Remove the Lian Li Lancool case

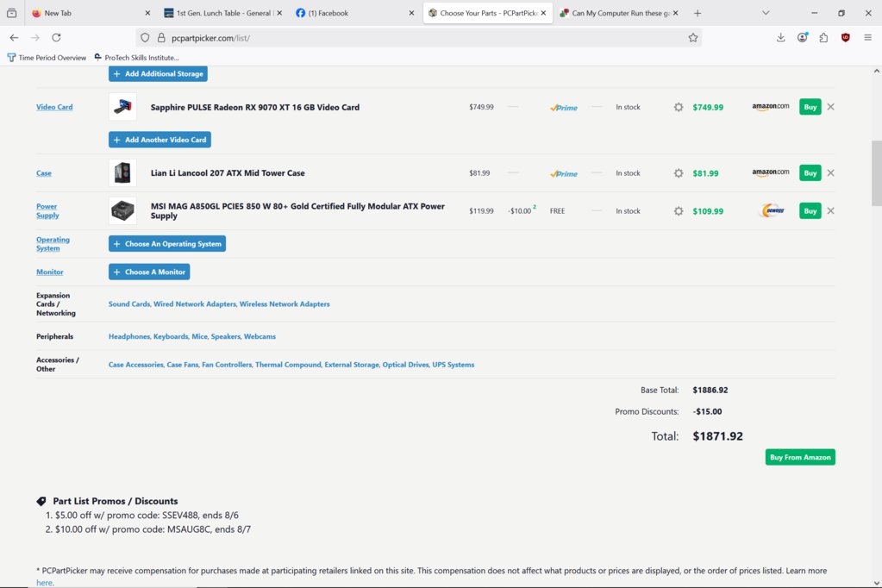pos(831,172)
